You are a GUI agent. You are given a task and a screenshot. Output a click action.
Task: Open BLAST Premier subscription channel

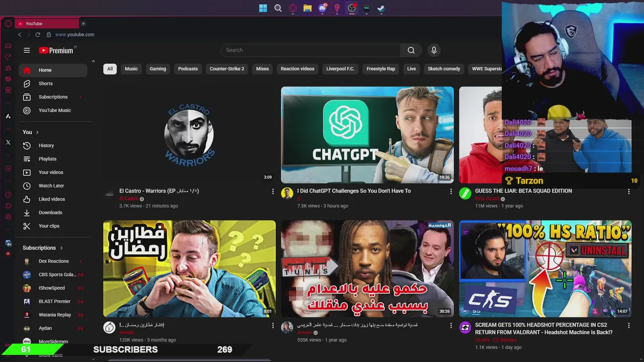point(53,302)
